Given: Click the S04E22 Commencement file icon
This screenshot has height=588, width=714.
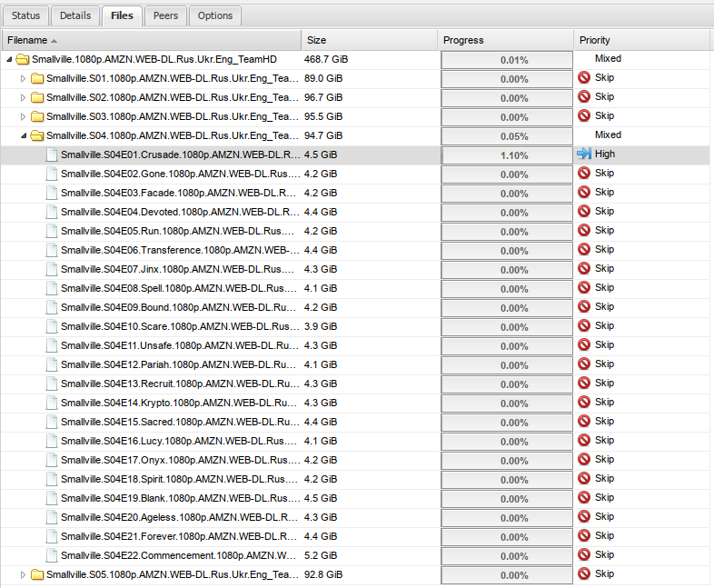Looking at the screenshot, I should (52, 555).
